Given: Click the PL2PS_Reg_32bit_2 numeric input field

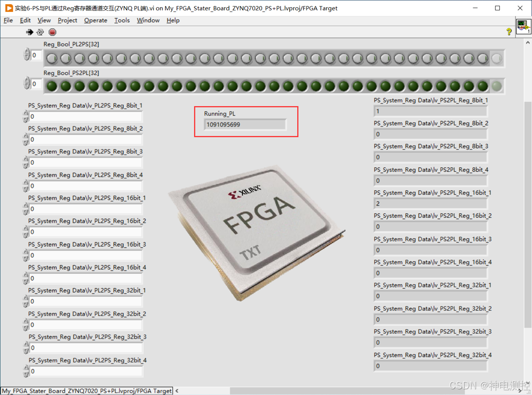Looking at the screenshot, I should [85, 325].
